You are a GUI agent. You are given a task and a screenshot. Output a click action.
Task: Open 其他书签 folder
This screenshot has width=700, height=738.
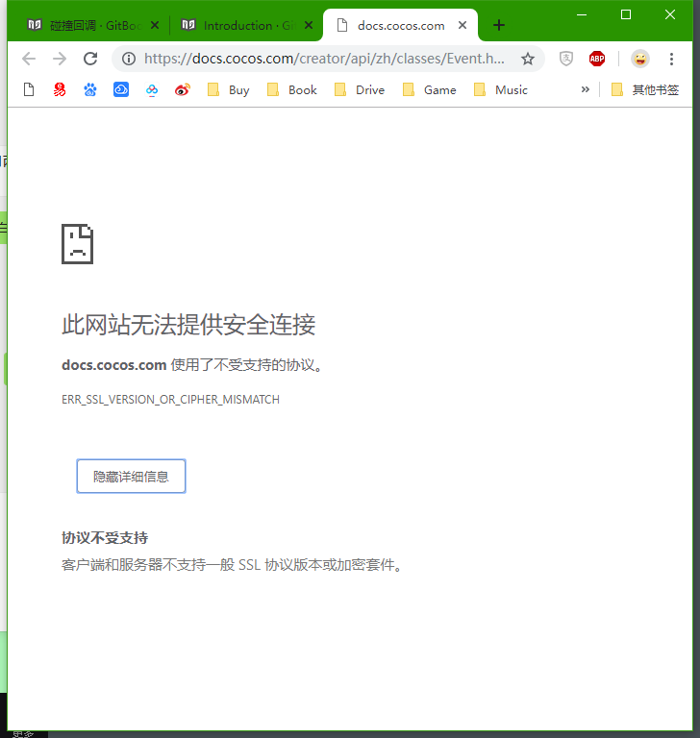pyautogui.click(x=645, y=89)
